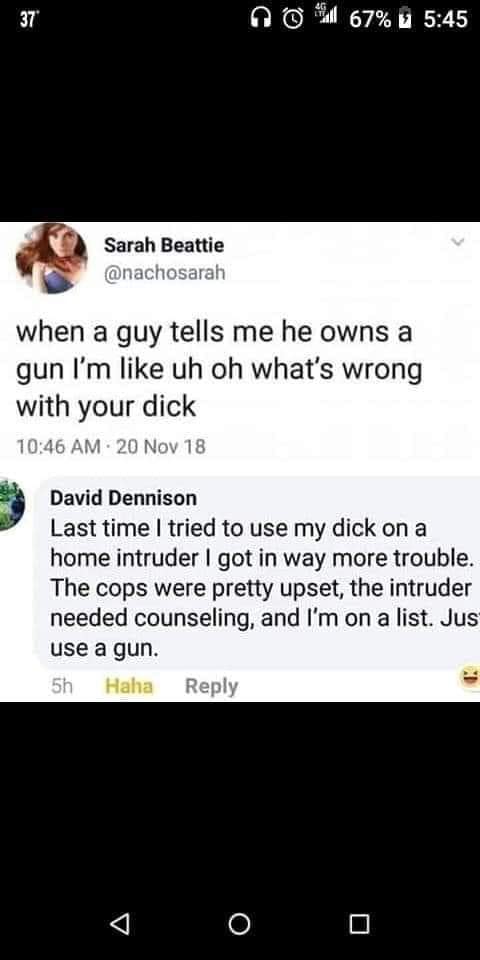Tap the 5h comment timestamp
This screenshot has height=960, width=480.
coord(61,686)
